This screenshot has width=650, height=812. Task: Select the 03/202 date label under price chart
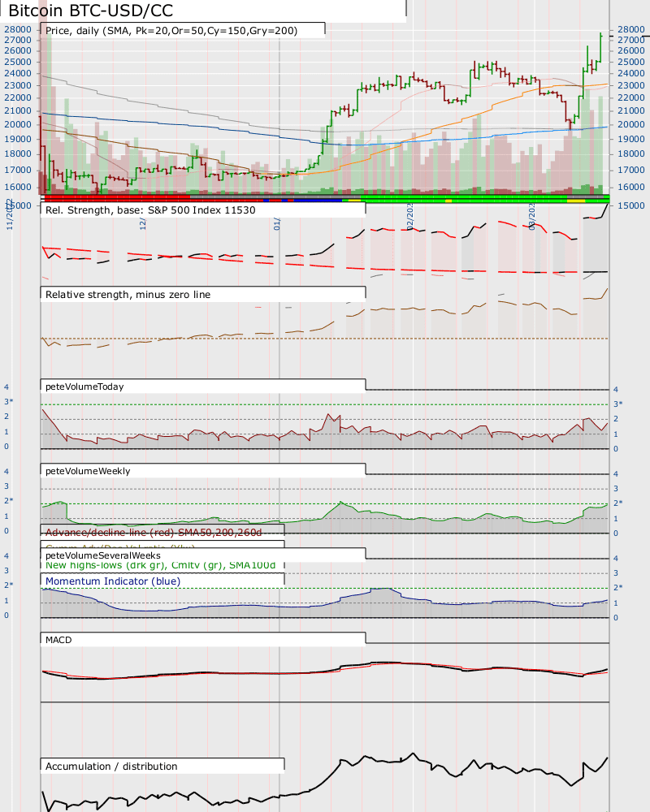pos(532,217)
